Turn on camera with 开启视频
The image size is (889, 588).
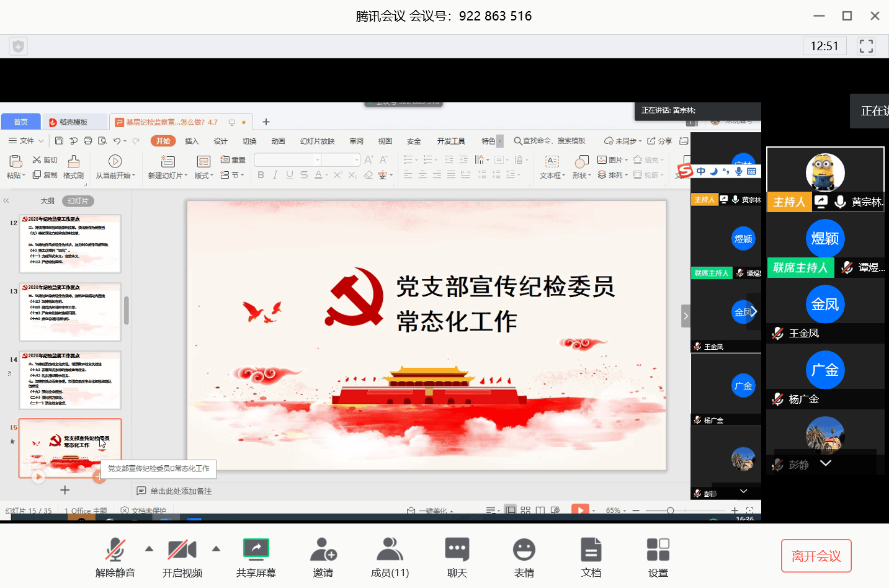tap(182, 550)
